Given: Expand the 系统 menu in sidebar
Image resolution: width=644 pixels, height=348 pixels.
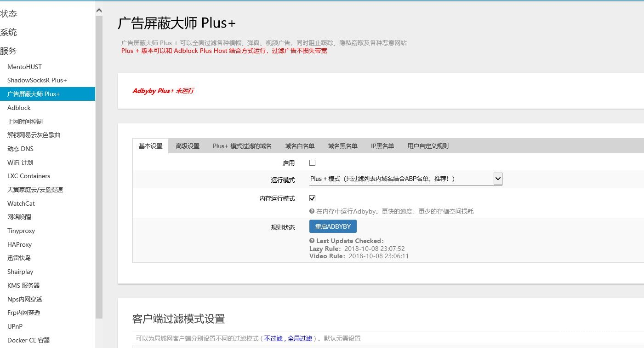Looking at the screenshot, I should pyautogui.click(x=9, y=32).
